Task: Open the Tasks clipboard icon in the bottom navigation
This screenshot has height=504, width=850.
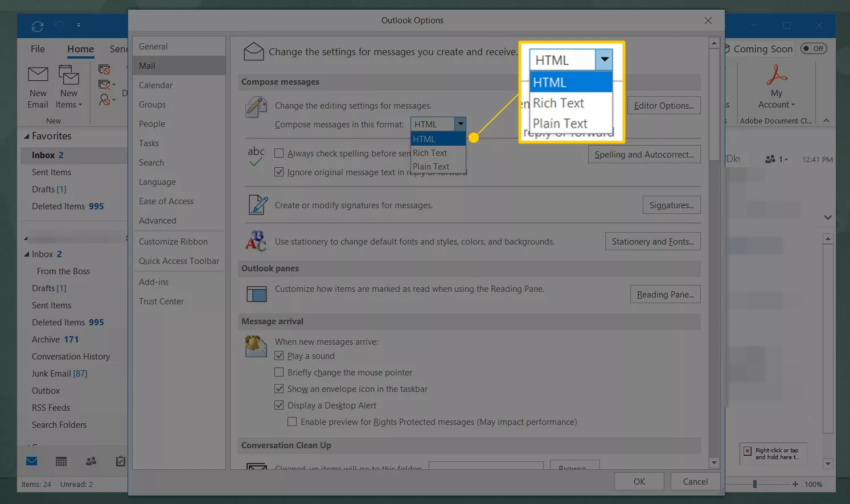Action: [120, 461]
